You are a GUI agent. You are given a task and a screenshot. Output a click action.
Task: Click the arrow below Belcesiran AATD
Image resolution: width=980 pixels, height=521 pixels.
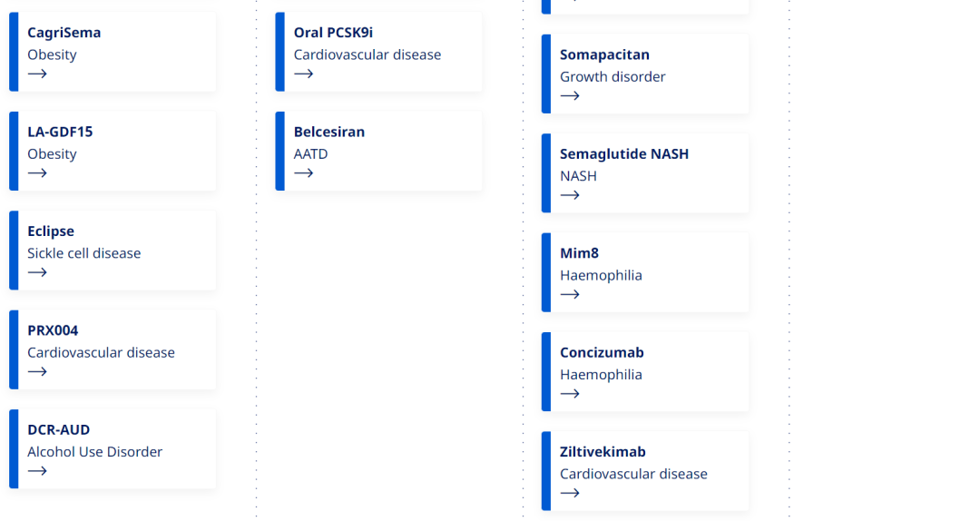pyautogui.click(x=304, y=173)
